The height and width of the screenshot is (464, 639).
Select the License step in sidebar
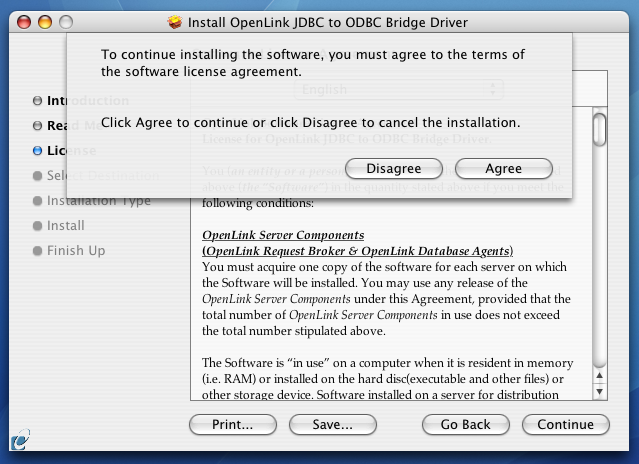tap(71, 151)
